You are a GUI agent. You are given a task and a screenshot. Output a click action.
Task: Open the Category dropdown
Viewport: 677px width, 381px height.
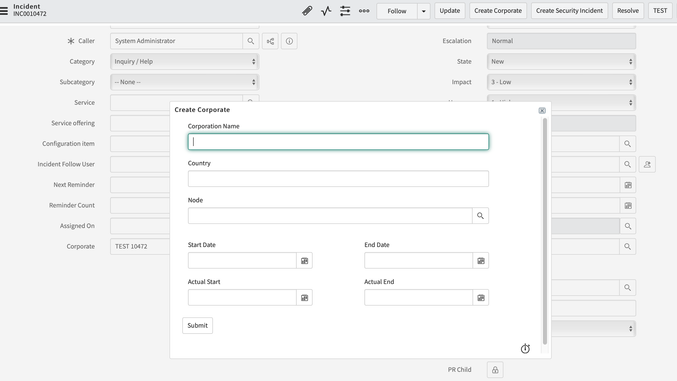[184, 61]
